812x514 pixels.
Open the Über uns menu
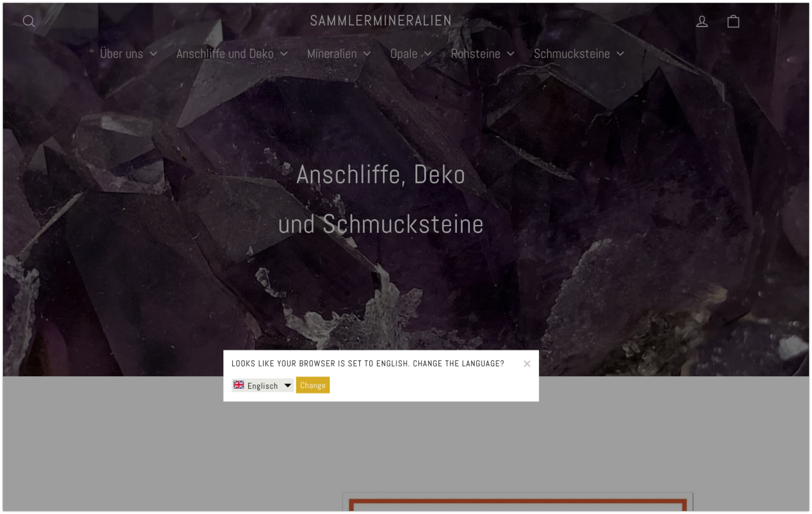[x=122, y=54]
